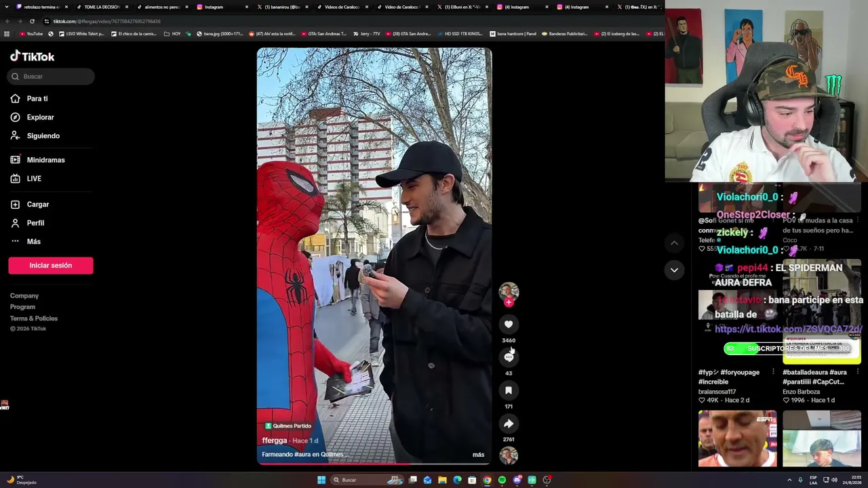Like the video with the heart icon
This screenshot has width=868, height=488.
click(509, 325)
